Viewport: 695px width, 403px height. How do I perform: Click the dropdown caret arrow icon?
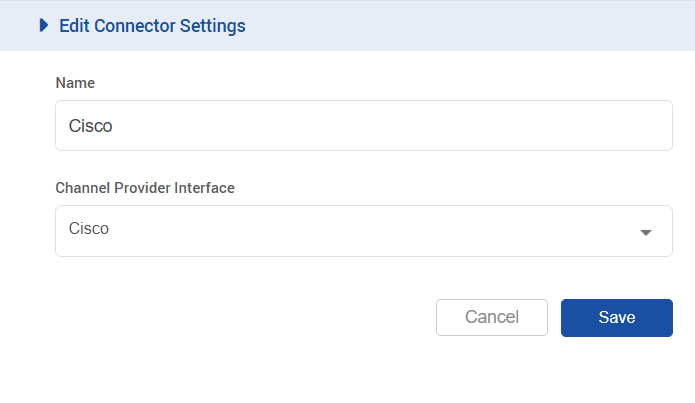click(x=646, y=232)
